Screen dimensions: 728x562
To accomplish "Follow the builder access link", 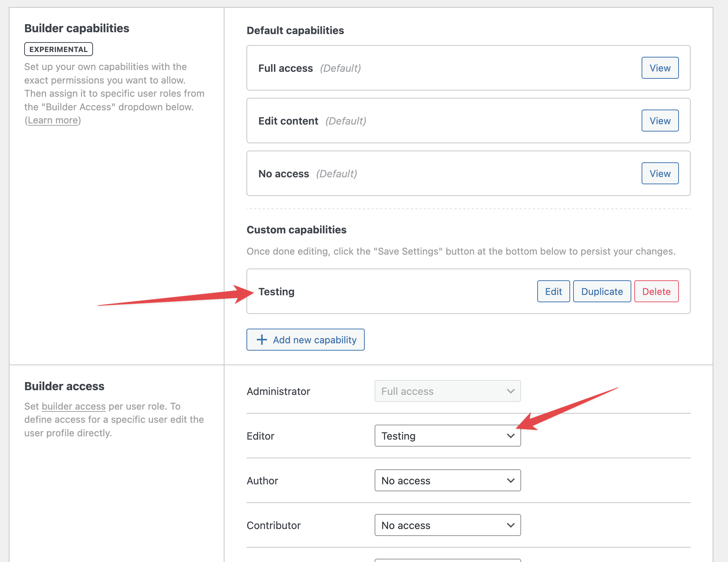I will pos(74,406).
